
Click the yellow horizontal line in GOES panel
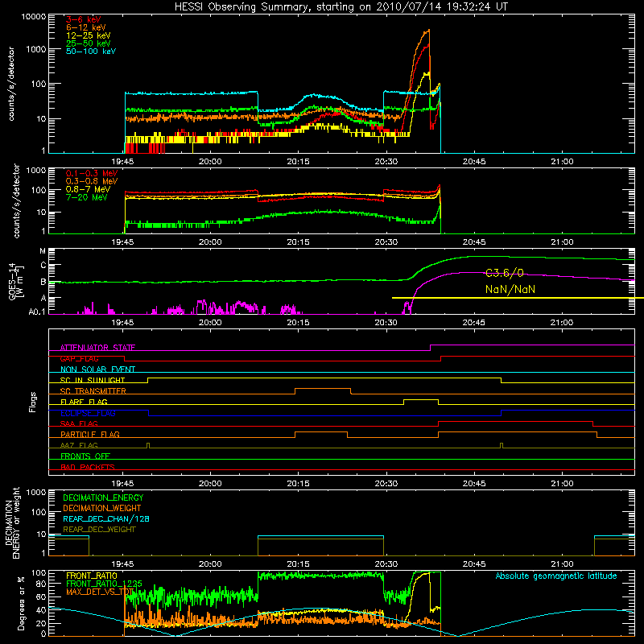click(x=518, y=298)
